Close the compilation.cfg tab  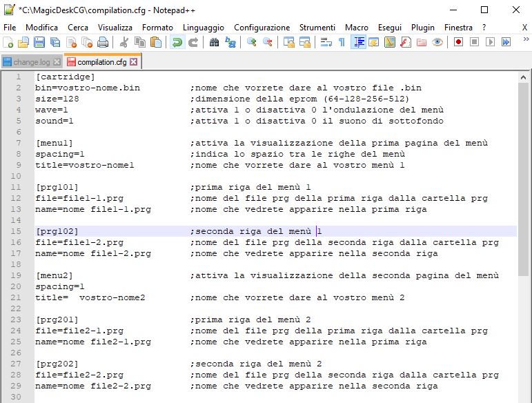coord(134,61)
